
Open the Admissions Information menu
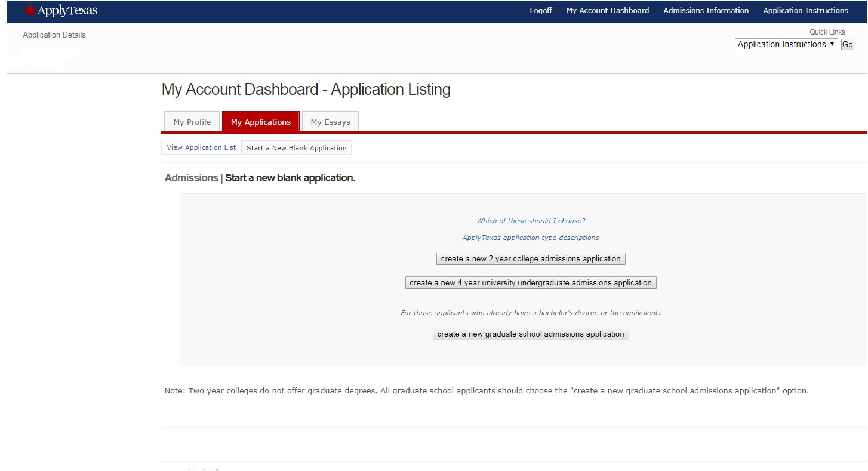[706, 10]
